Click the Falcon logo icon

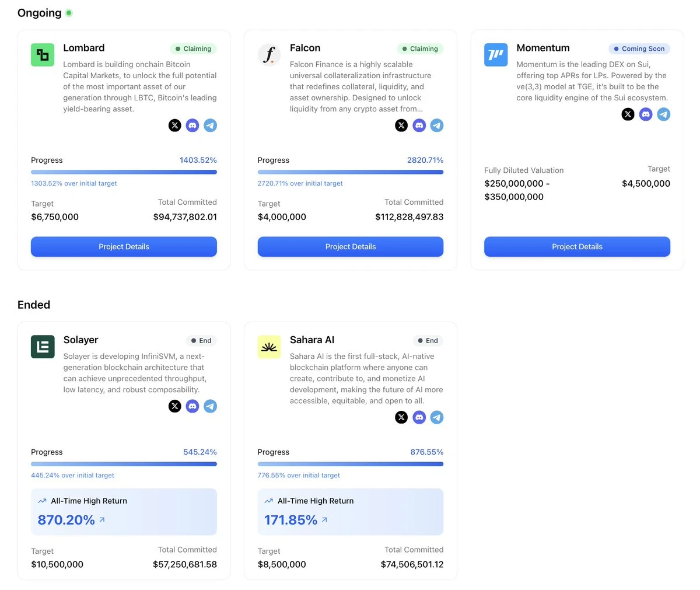[269, 54]
